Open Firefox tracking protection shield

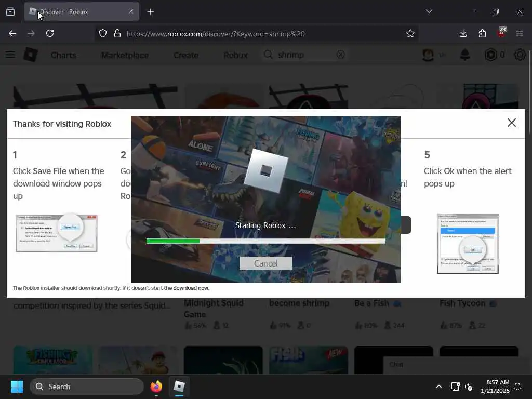(103, 34)
